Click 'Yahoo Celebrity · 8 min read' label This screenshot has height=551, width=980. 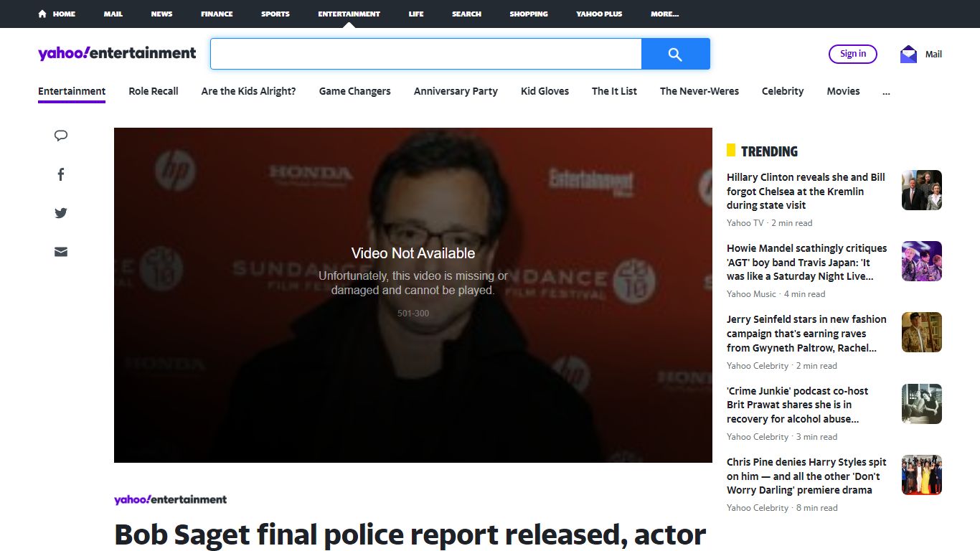[x=782, y=508]
